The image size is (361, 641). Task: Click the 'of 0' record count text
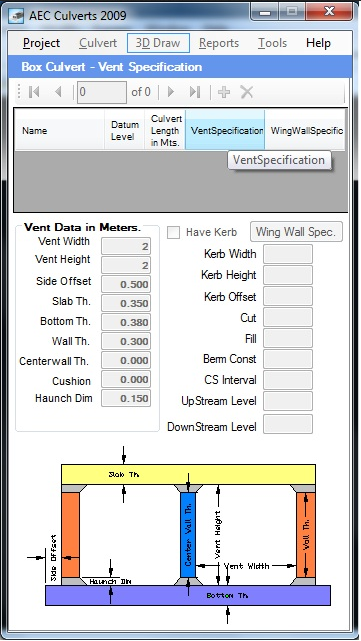141,92
